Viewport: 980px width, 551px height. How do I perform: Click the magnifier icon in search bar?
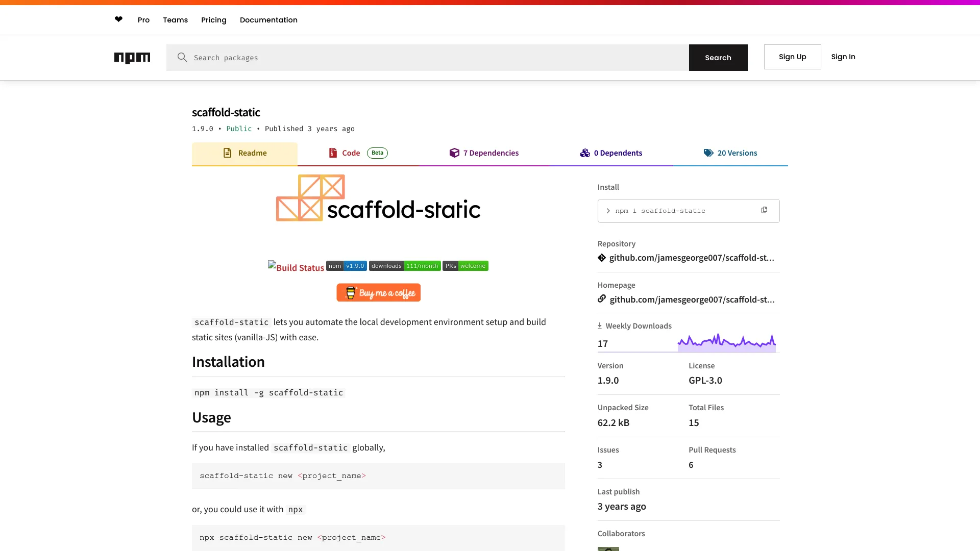[x=182, y=57]
